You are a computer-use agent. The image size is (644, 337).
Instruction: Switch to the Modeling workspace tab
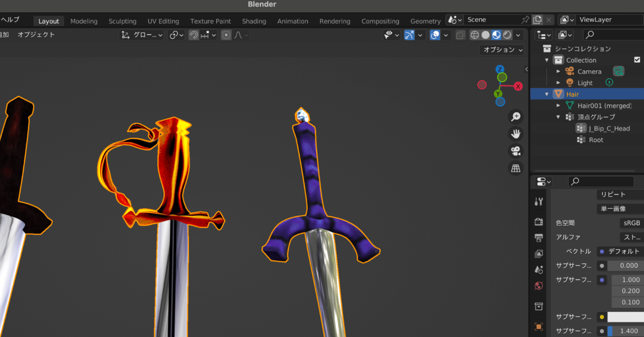[84, 21]
